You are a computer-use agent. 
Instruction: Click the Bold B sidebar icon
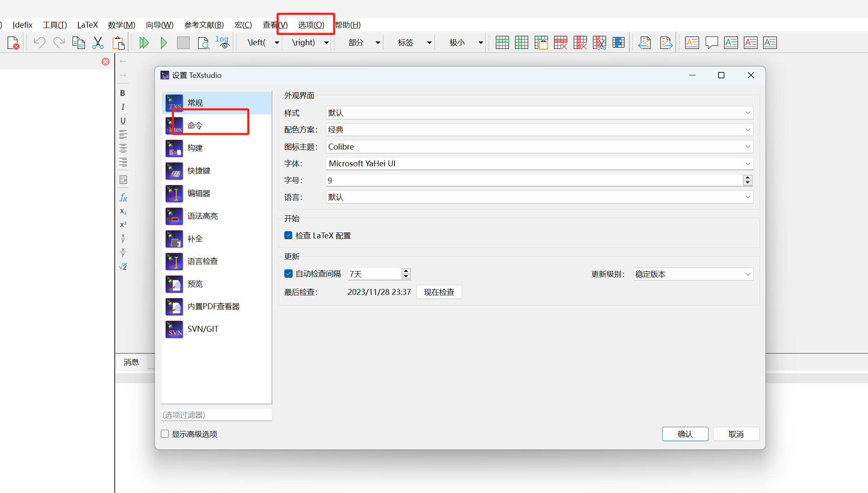123,93
